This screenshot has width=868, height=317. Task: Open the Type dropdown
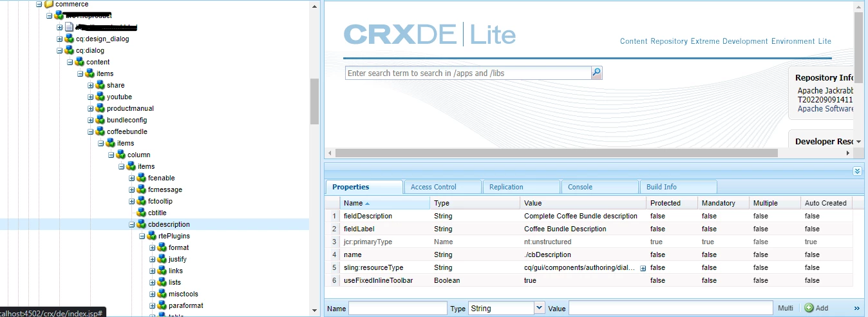pyautogui.click(x=540, y=308)
